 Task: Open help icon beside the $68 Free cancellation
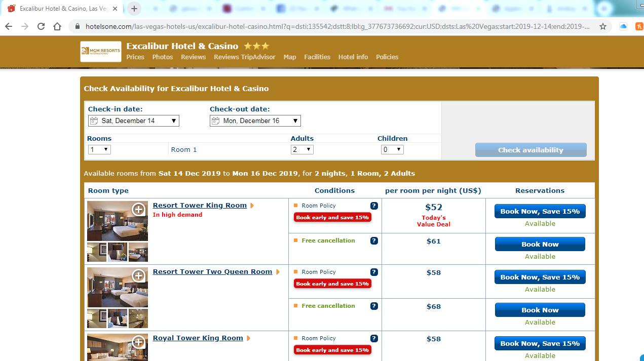(374, 306)
